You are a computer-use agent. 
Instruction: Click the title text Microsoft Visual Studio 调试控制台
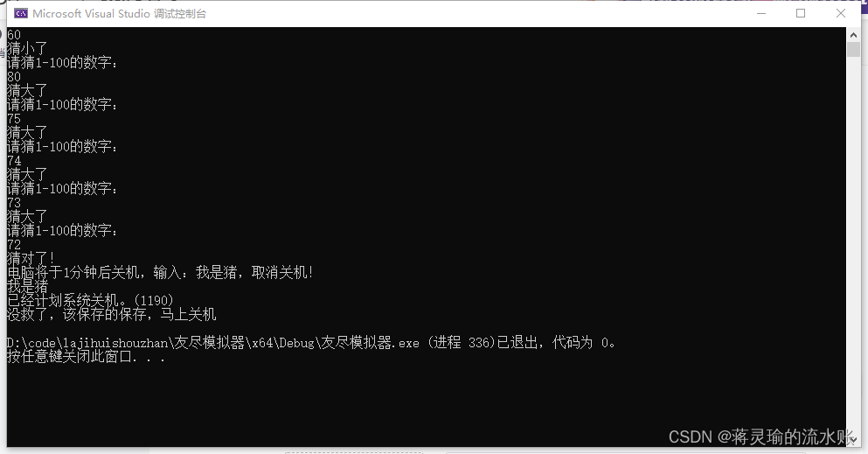point(119,13)
